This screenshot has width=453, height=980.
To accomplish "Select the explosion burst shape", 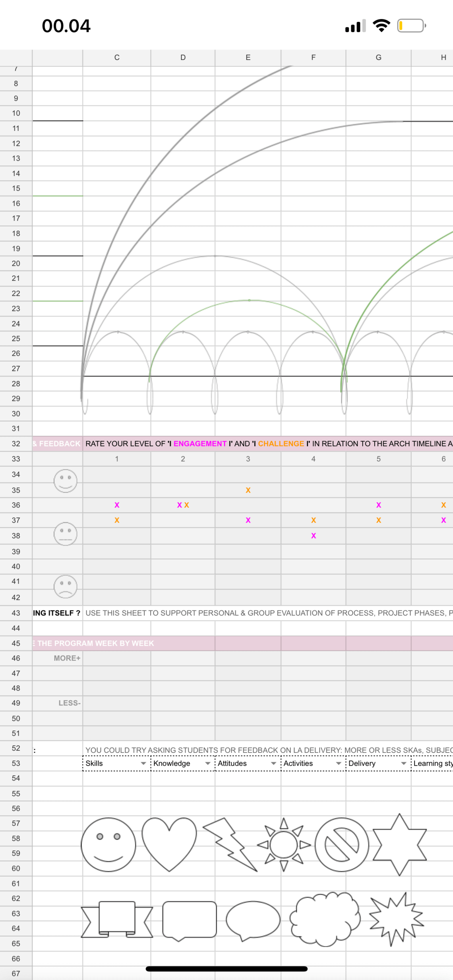I will click(x=396, y=919).
